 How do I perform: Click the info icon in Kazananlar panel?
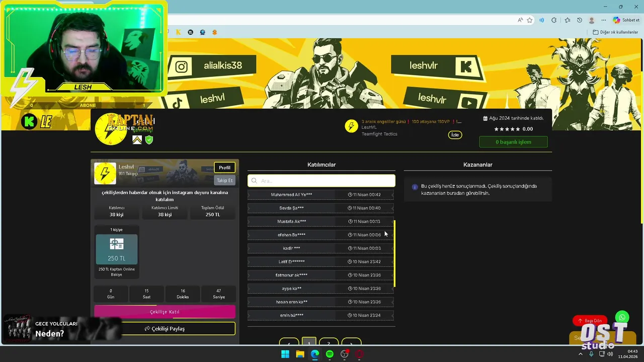pyautogui.click(x=415, y=187)
